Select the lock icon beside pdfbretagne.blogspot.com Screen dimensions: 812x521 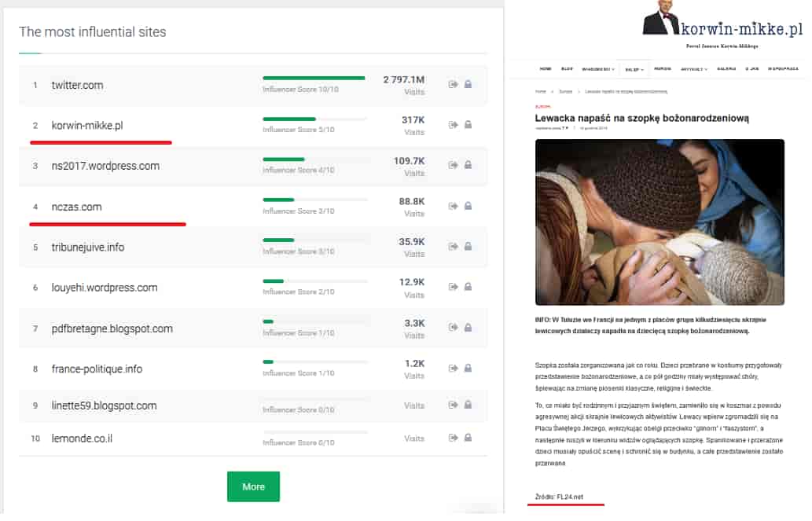tap(468, 327)
